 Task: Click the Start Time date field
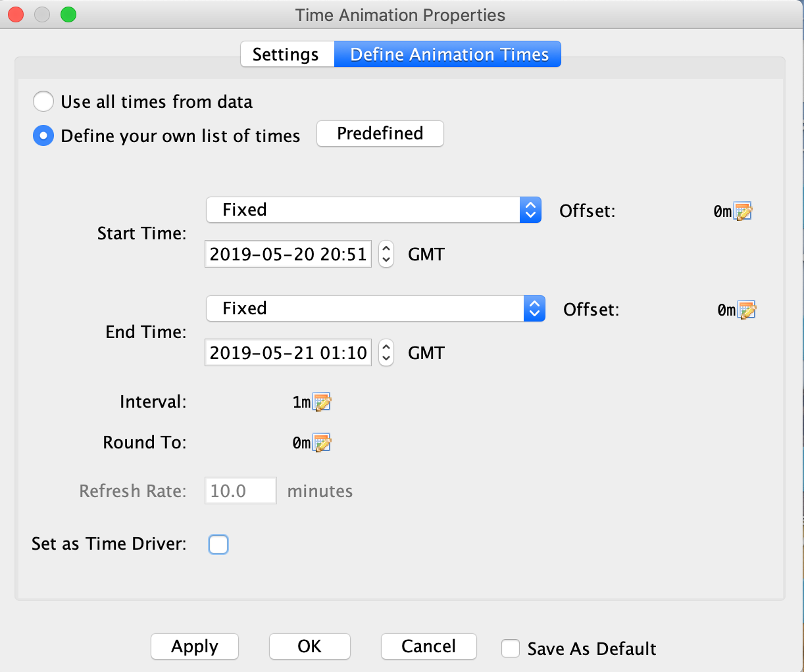(288, 254)
